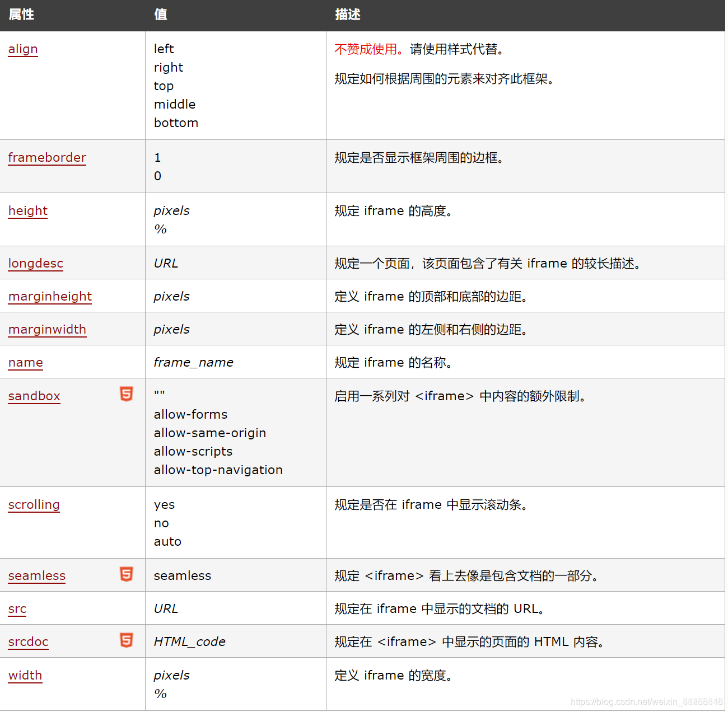This screenshot has width=728, height=712.
Task: Open the align attribute link
Action: coord(23,49)
